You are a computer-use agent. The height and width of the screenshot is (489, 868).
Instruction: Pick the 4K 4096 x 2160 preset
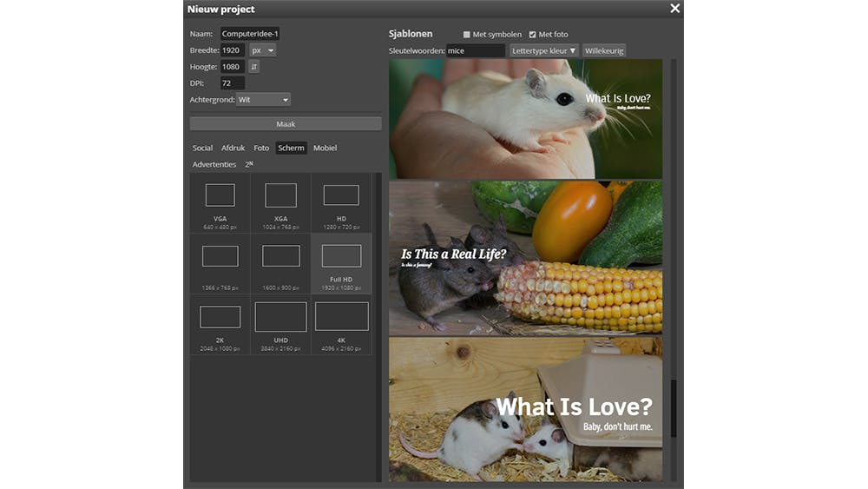coord(341,324)
